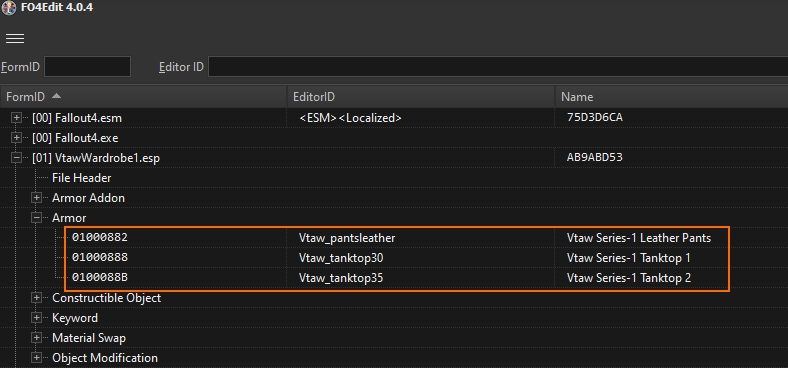Select record 01000882
Viewport: 788px width, 368px height.
[100, 237]
